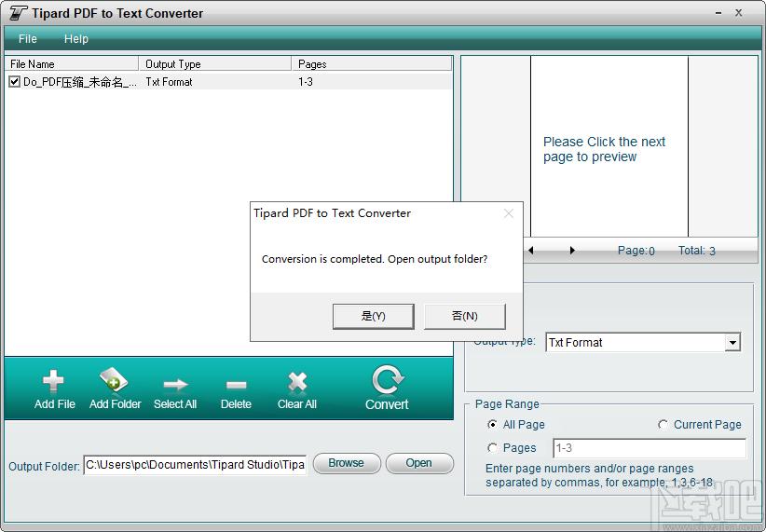The width and height of the screenshot is (766, 532).
Task: Close the conversion completed dialog
Action: pyautogui.click(x=509, y=213)
